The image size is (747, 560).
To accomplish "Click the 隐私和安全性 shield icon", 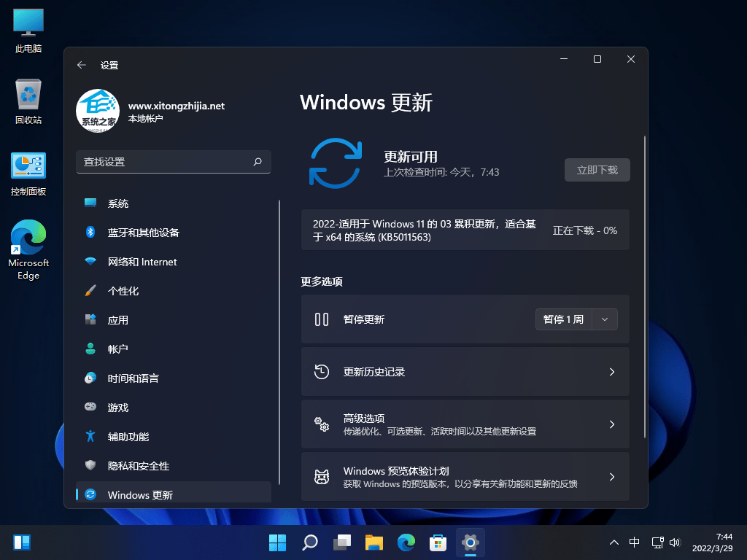I will (x=90, y=466).
